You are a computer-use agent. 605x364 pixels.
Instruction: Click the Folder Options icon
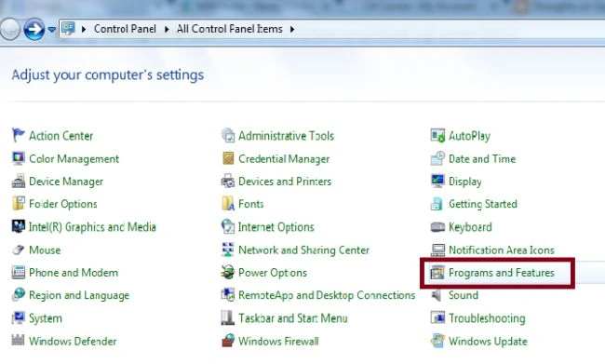pyautogui.click(x=18, y=204)
